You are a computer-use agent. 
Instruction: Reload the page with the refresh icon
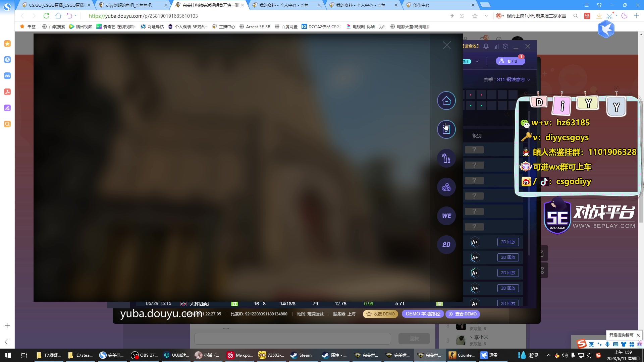pyautogui.click(x=46, y=16)
